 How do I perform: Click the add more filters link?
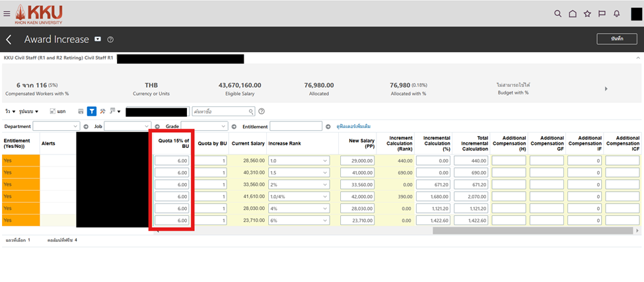(x=353, y=126)
